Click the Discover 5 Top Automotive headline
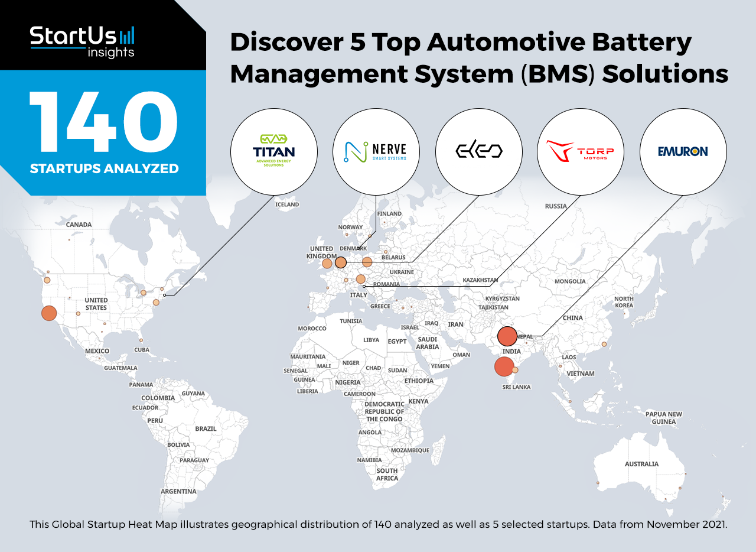 pos(478,59)
